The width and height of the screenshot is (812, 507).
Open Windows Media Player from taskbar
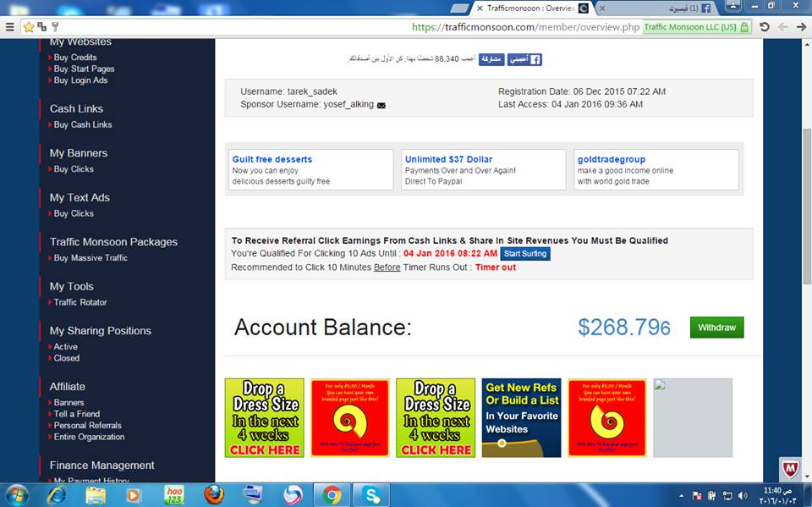click(x=134, y=495)
